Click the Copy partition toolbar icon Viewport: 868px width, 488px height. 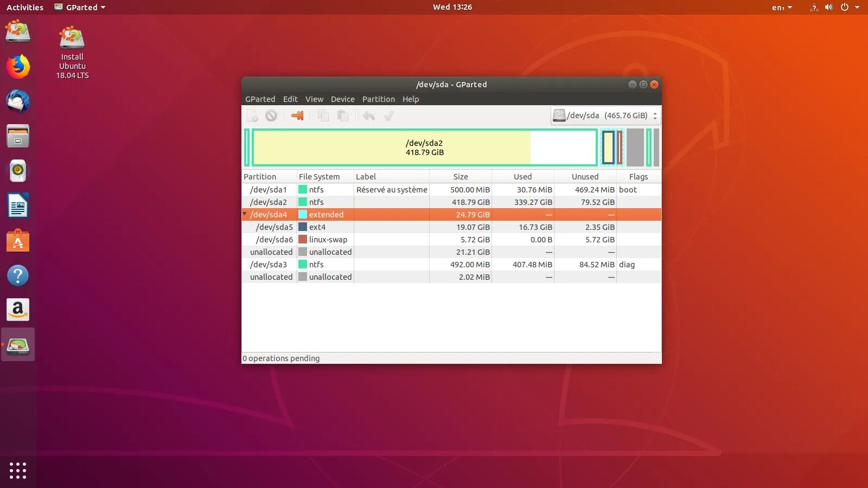click(323, 115)
